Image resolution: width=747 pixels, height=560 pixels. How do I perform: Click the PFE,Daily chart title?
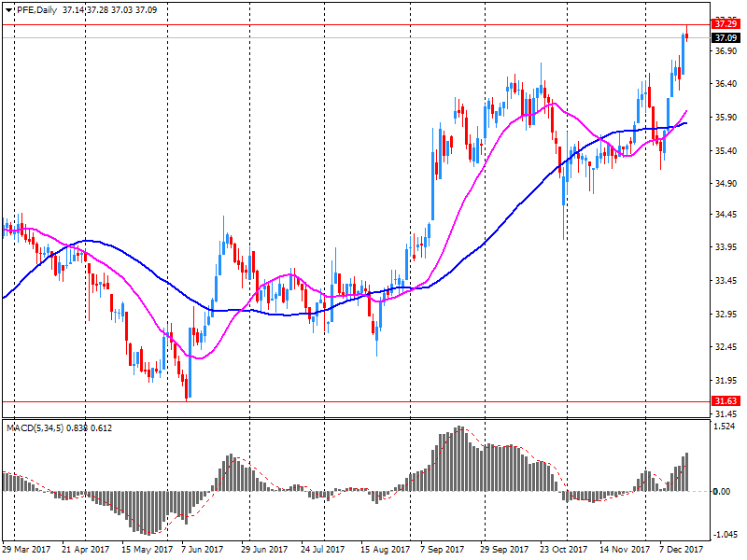click(x=36, y=10)
